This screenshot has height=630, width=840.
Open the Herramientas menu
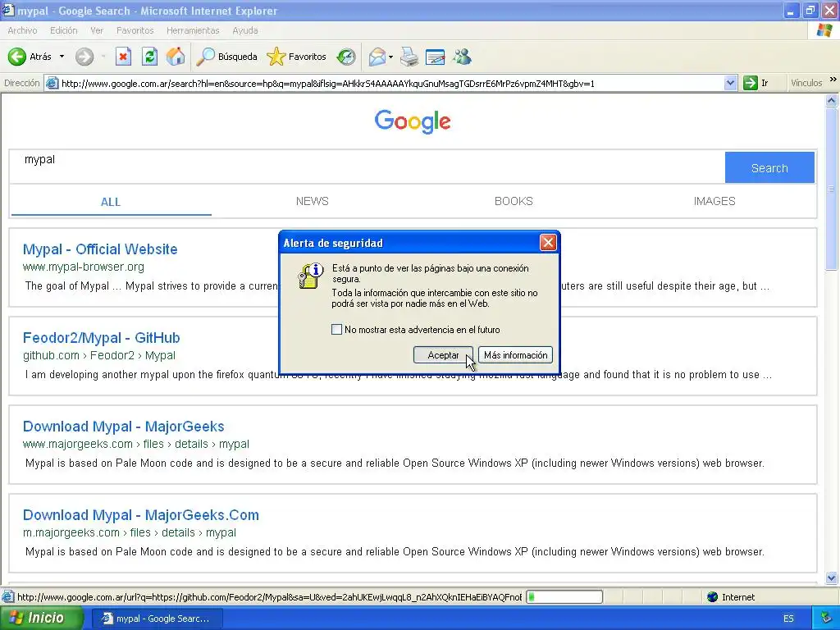tap(193, 30)
